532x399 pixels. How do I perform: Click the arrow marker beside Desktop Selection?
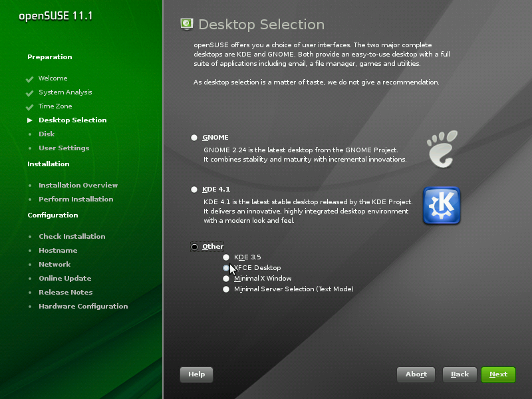30,120
